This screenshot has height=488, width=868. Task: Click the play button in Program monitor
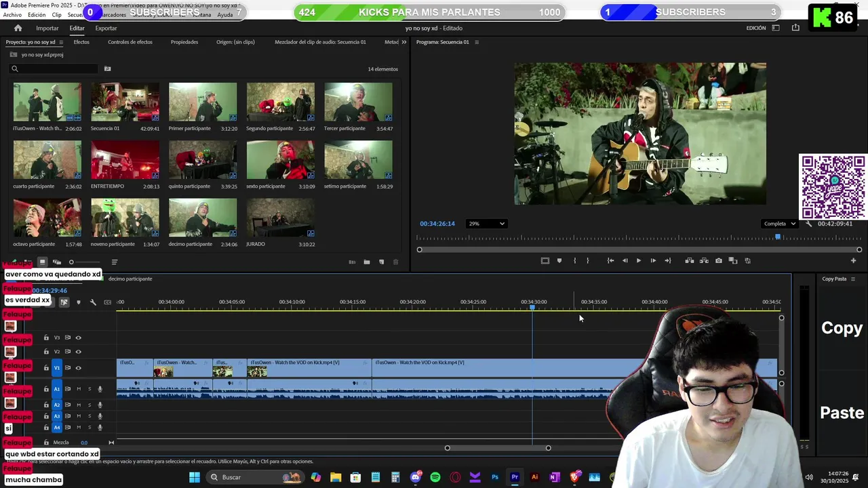click(x=638, y=260)
